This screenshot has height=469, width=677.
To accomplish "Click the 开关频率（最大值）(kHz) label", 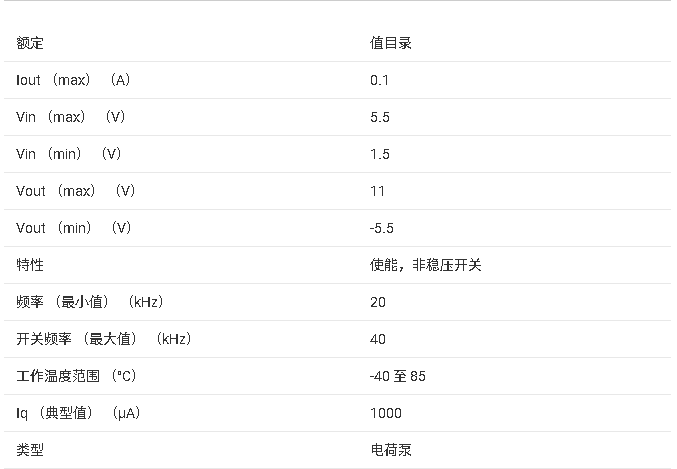I will pos(104,339).
